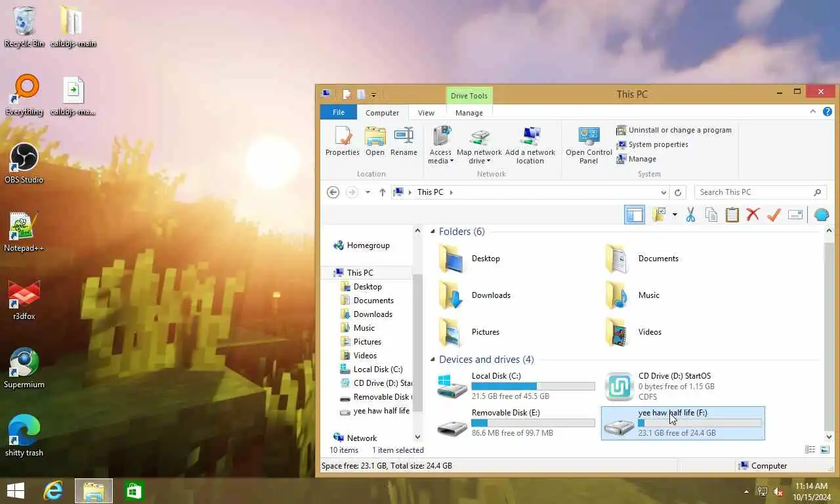Click the Local Disk (C:) usage bar
This screenshot has width=840, height=504.
tap(533, 387)
